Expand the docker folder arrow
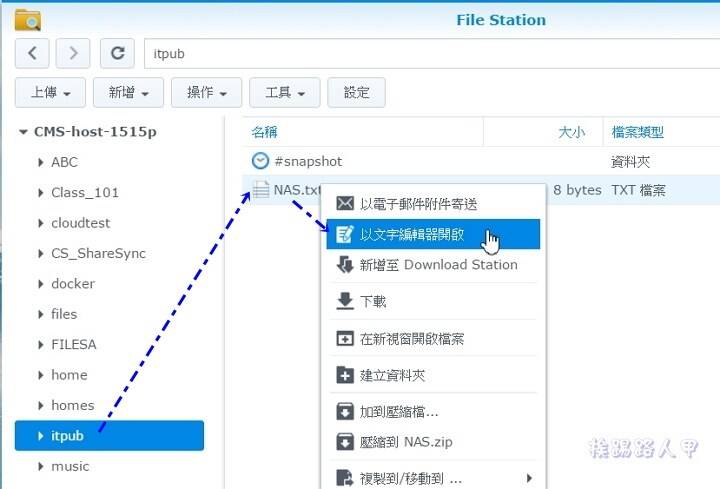 coord(41,284)
